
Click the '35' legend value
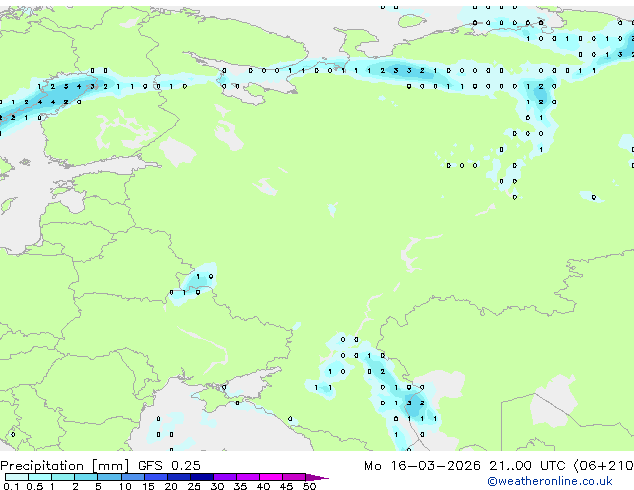click(x=240, y=486)
